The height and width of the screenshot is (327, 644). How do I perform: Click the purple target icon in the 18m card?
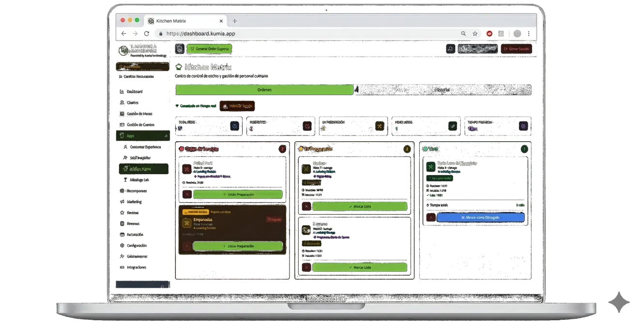pyautogui.click(x=522, y=126)
